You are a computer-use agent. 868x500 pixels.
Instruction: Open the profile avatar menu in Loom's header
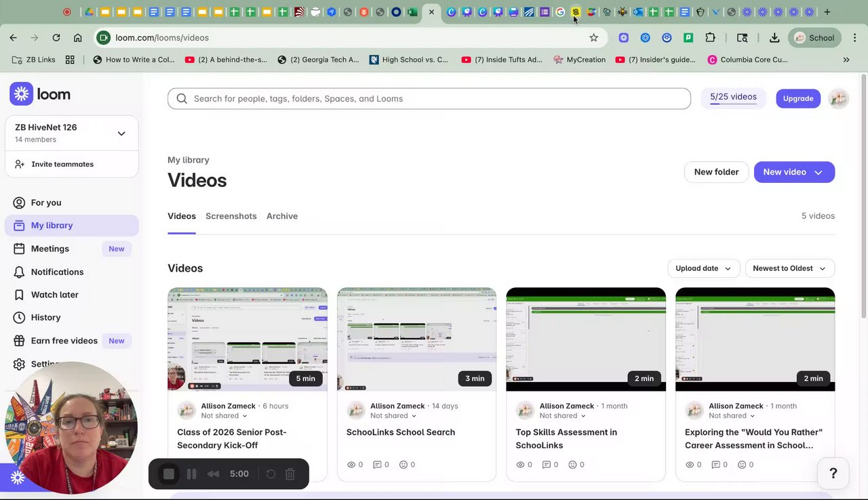pos(839,98)
